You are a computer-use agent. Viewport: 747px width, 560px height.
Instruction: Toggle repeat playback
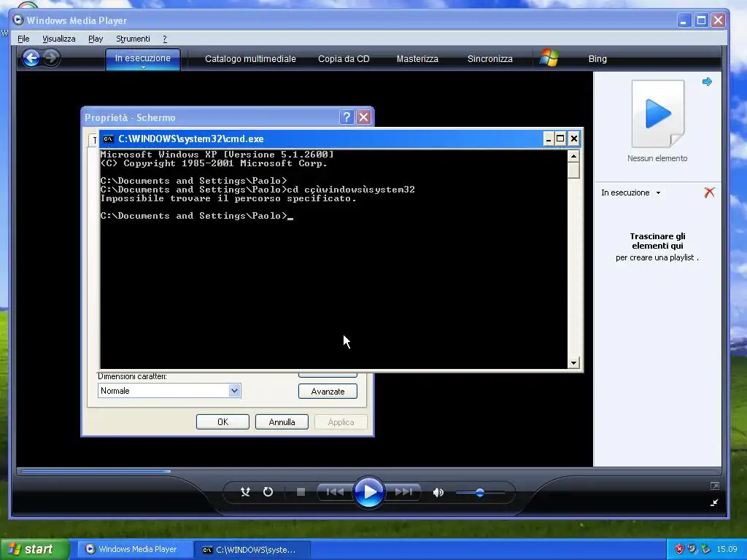point(268,492)
